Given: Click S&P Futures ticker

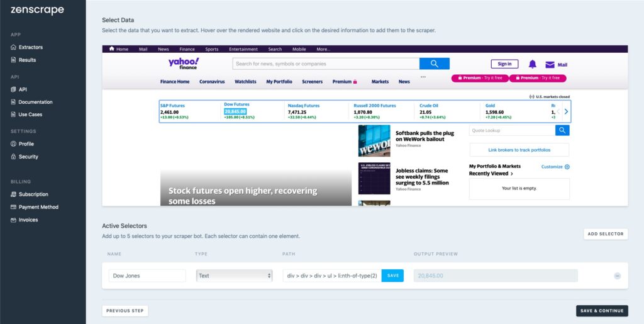Looking at the screenshot, I should click(x=172, y=106).
